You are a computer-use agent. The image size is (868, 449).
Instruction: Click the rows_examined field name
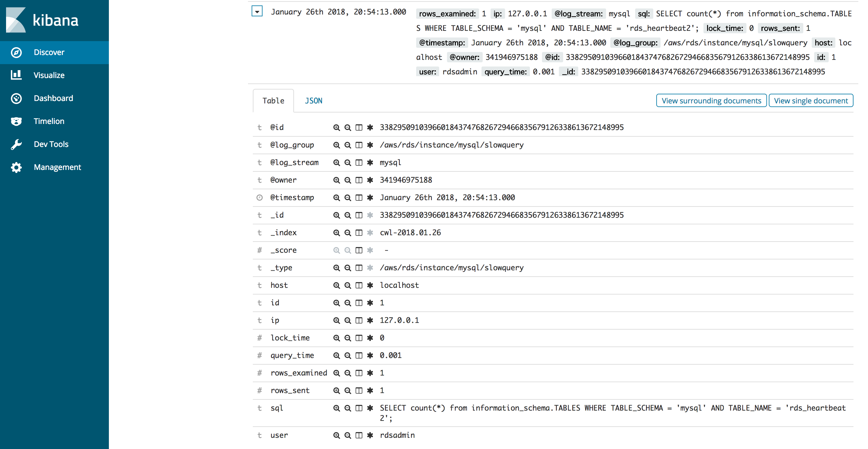point(299,373)
